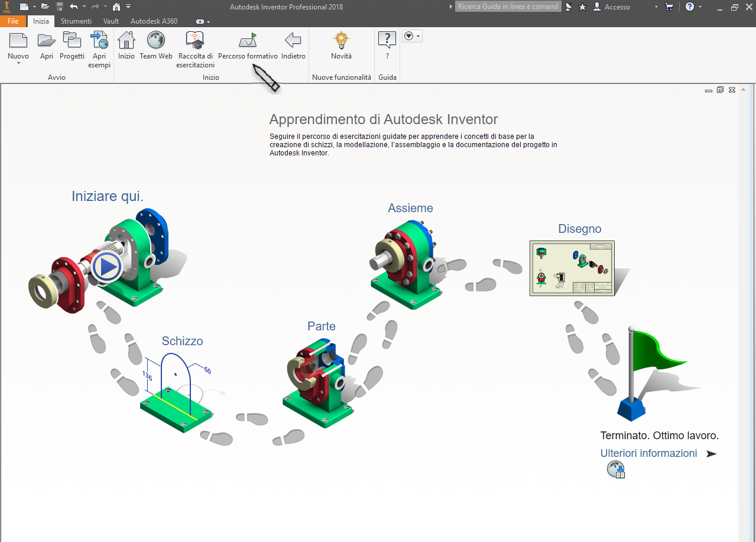Screen dimensions: 756x542
Task: Play the Iniziare qui intro video
Action: pos(108,267)
